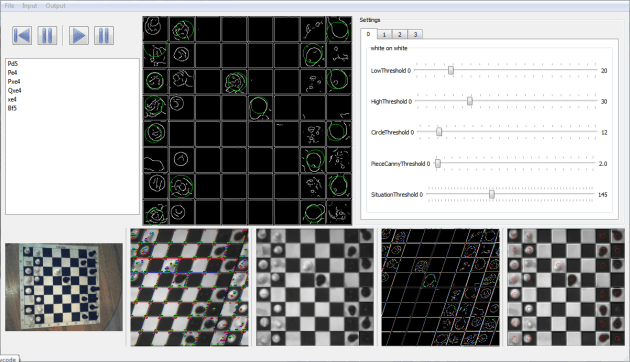
Task: Switch to settings tab 3
Action: (415, 35)
